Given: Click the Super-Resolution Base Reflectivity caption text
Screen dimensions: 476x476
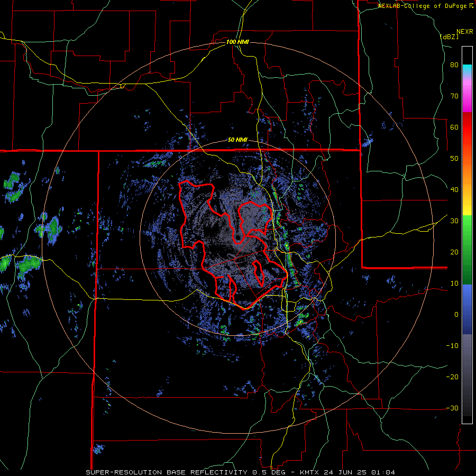Looking at the screenshot, I should pyautogui.click(x=241, y=472).
